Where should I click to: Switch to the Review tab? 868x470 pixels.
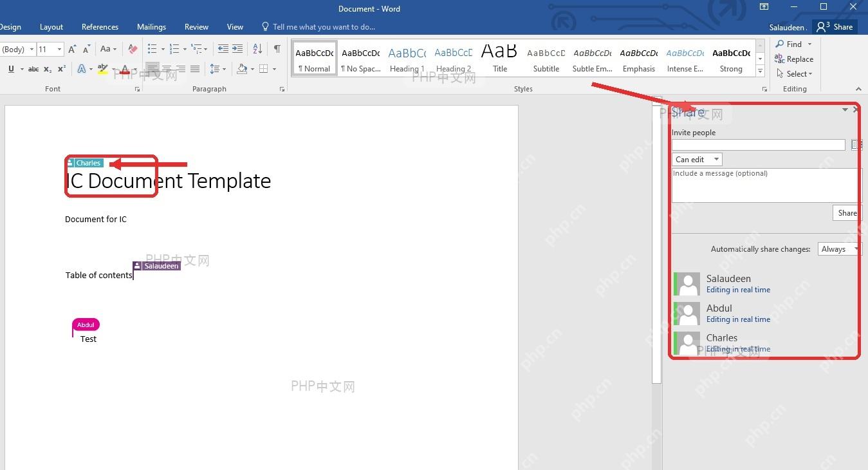(x=196, y=27)
